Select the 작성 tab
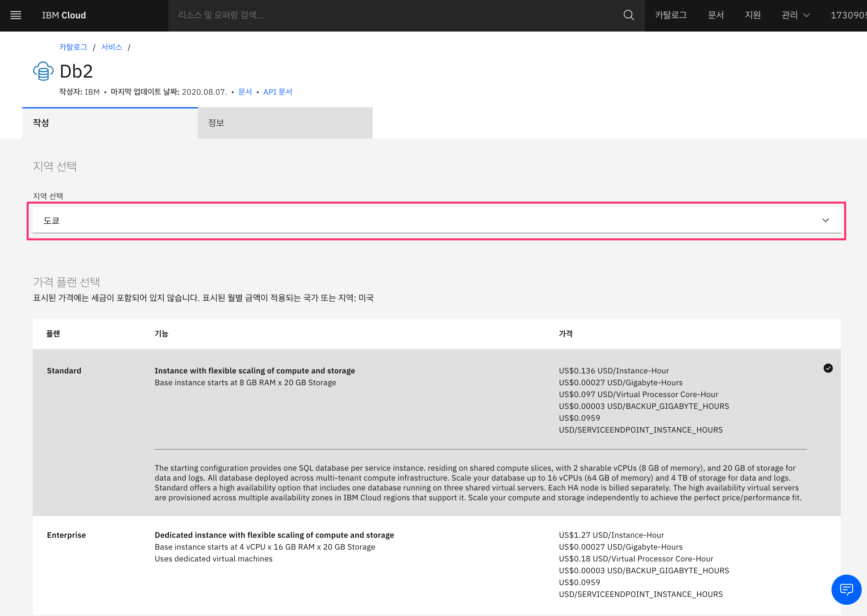Screen dimensions: 867x616 point(110,123)
